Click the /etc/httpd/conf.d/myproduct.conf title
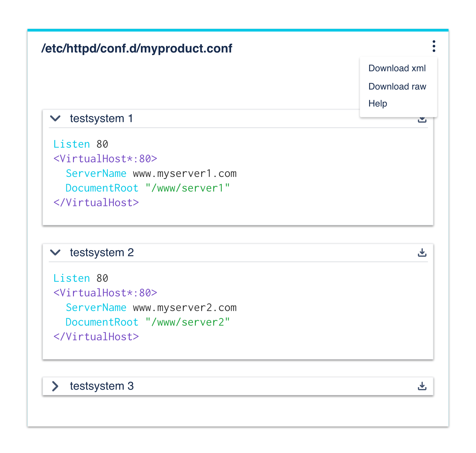Viewport: 476px width, 453px height. point(137,49)
